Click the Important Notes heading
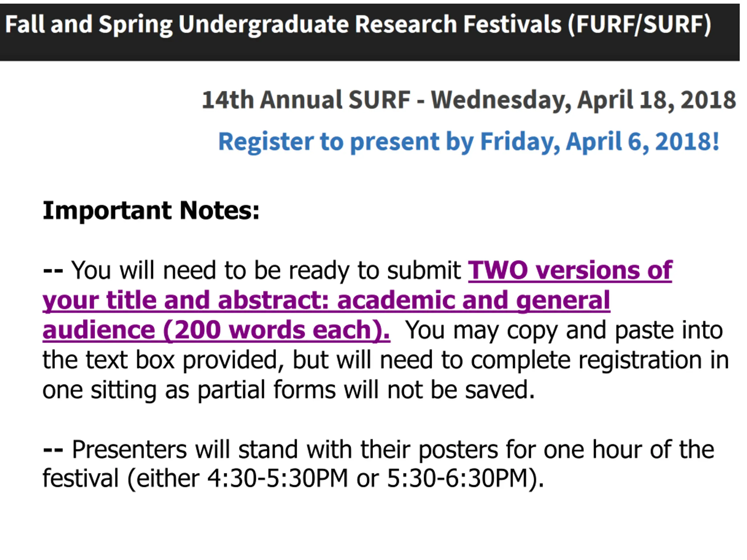Viewport: 747px width, 560px height. click(x=151, y=211)
